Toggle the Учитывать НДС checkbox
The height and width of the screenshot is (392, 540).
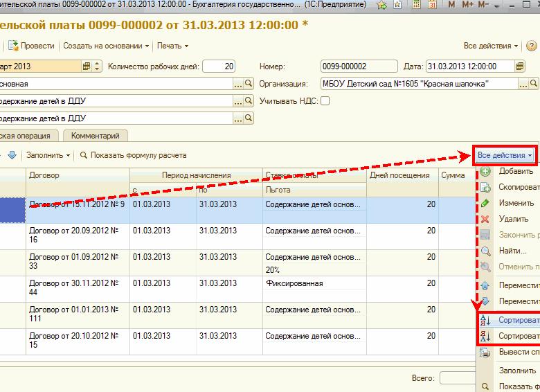tap(325, 101)
